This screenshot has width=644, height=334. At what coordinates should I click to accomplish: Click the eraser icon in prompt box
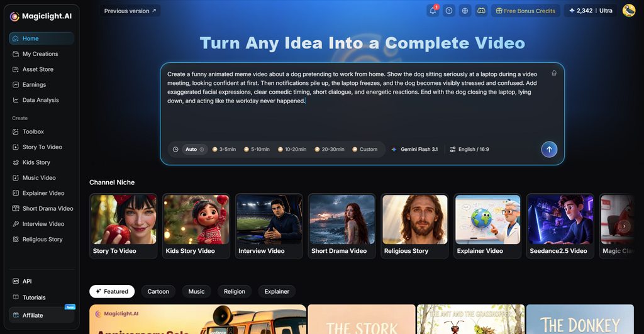(x=554, y=73)
